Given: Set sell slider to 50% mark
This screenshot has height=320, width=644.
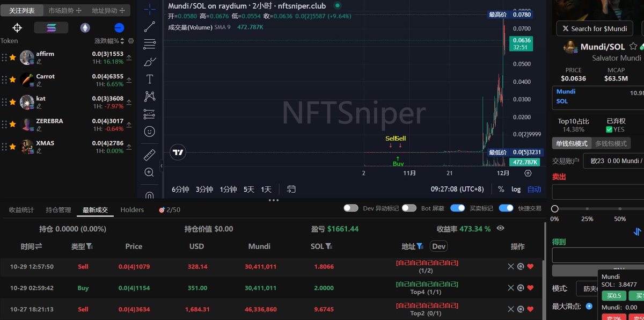Looking at the screenshot, I should [620, 209].
